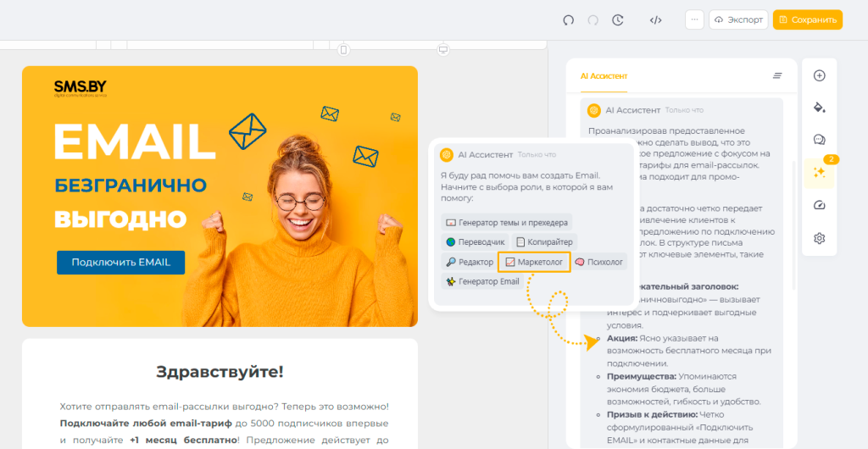Open the version history clock icon

point(618,20)
